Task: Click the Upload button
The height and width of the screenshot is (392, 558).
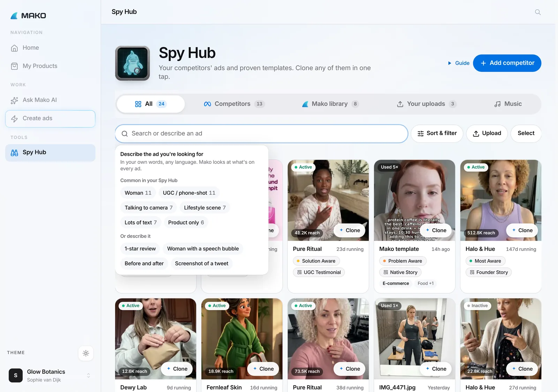Action: (487, 133)
